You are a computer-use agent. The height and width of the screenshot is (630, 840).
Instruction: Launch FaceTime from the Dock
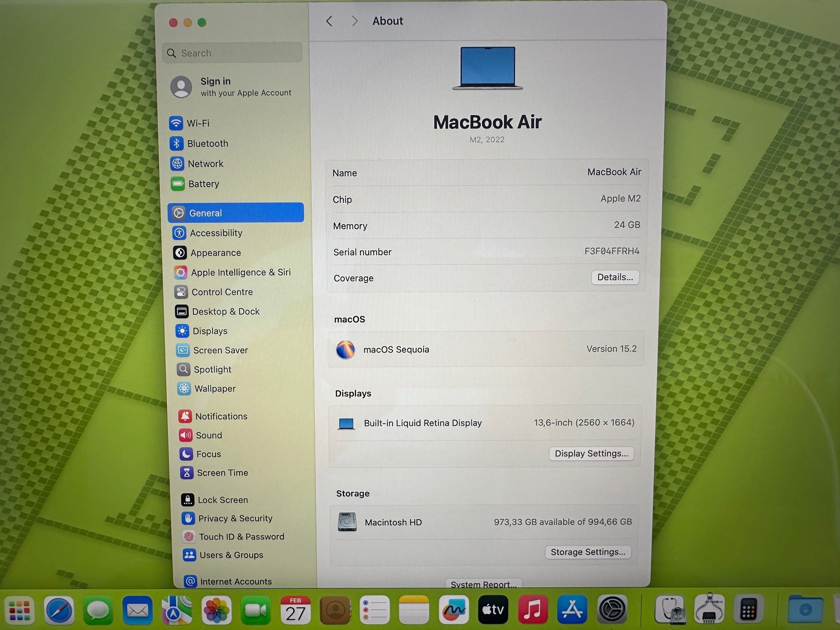pyautogui.click(x=255, y=610)
